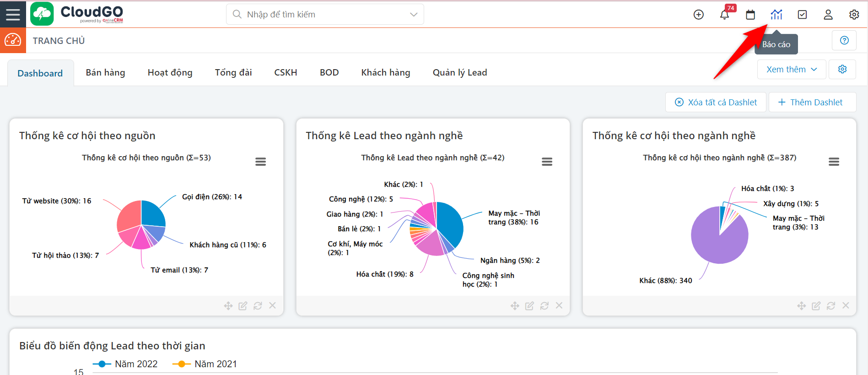Edit the Thống kê Lead theo ngành nghề dashlet
Image resolution: width=868 pixels, height=375 pixels.
coord(529,306)
